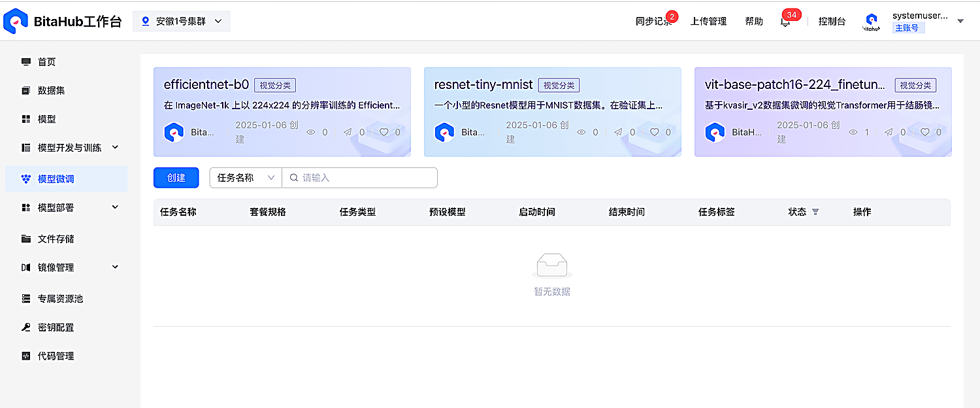The image size is (980, 408).
Task: Click the 模型微调 sidebar icon
Action: point(26,178)
